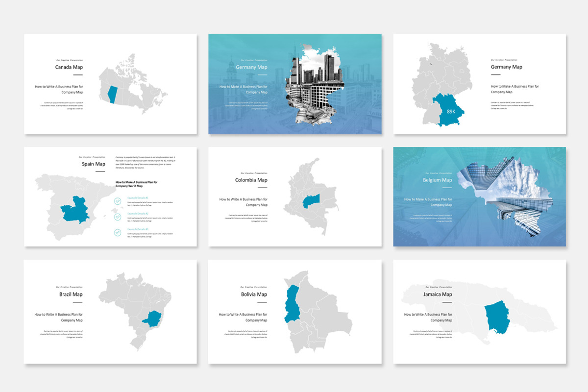This screenshot has height=392, width=588.
Task: Select Brazil slide's "How to Write A Business Plan" subheading
Action: [59, 317]
